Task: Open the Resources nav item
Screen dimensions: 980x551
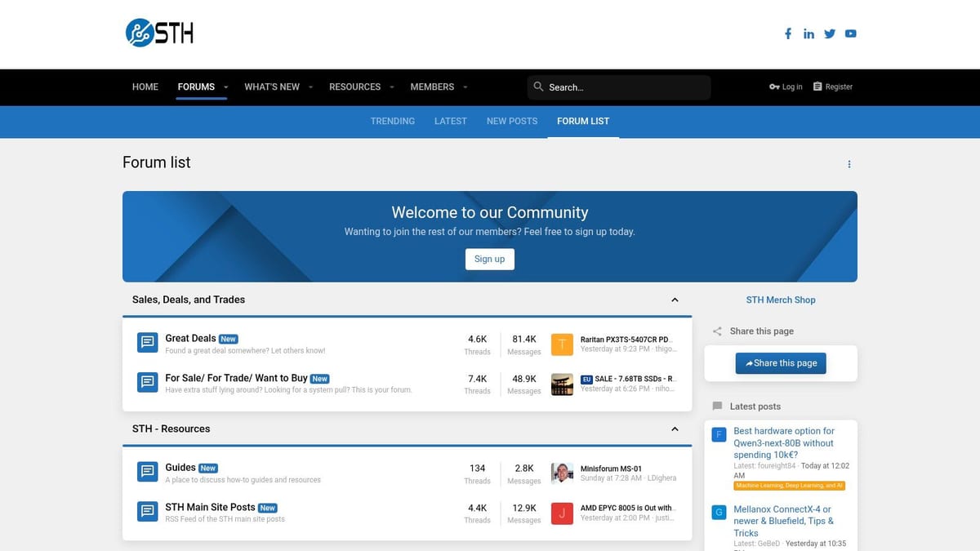Action: coord(354,87)
